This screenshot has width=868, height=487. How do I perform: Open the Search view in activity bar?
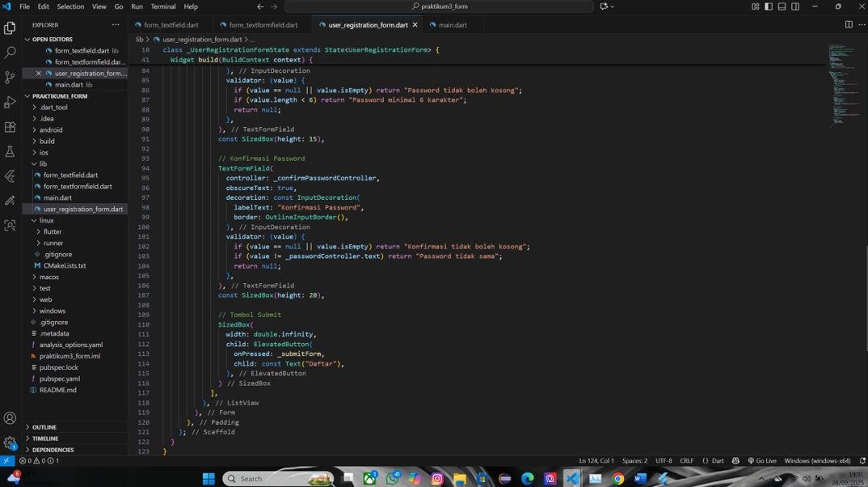10,53
